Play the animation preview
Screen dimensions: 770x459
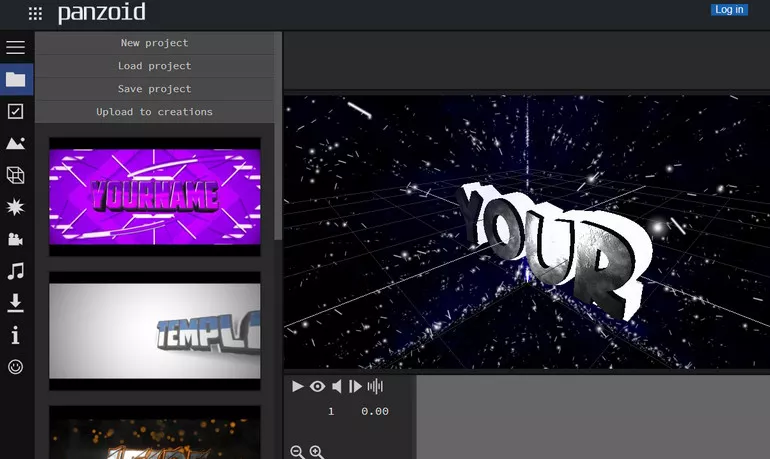(x=297, y=386)
